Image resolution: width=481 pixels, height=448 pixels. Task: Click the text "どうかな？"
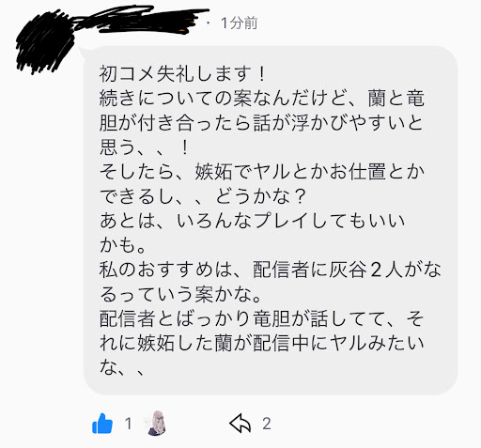pyautogui.click(x=261, y=196)
